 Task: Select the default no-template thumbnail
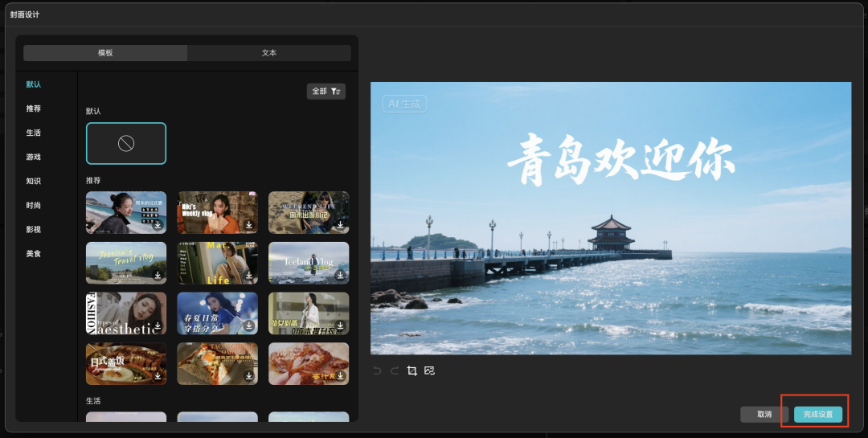click(x=126, y=143)
